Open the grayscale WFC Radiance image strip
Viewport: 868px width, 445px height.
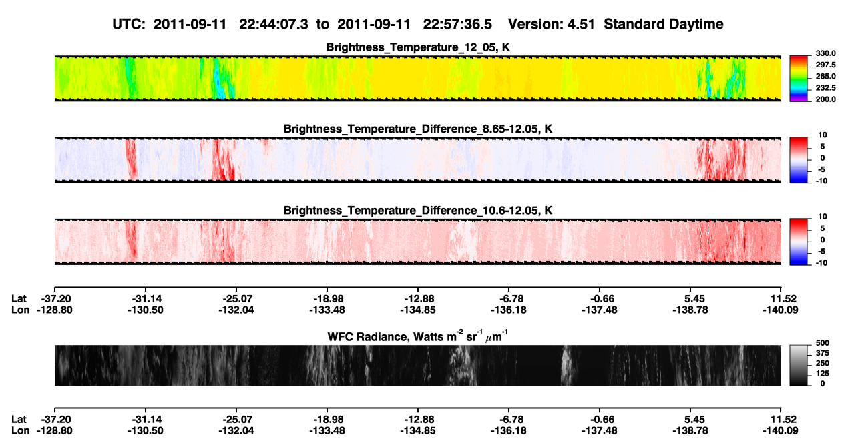417,365
